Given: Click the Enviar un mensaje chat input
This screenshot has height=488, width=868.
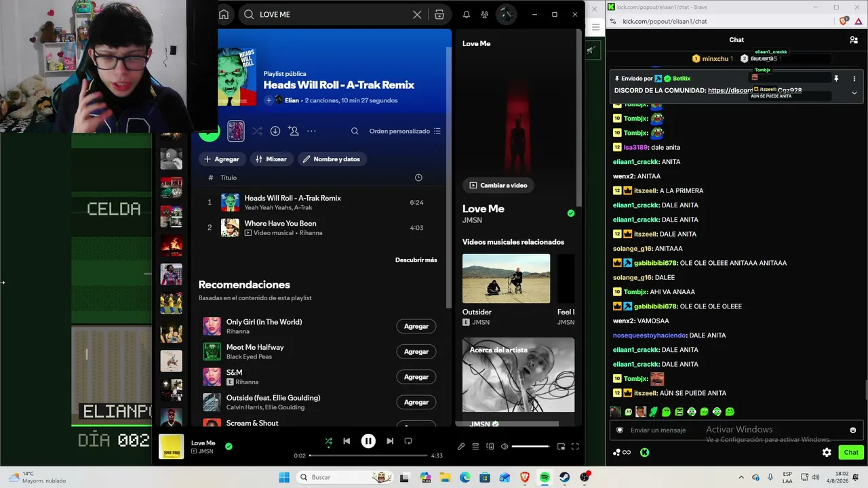Looking at the screenshot, I should [x=736, y=430].
